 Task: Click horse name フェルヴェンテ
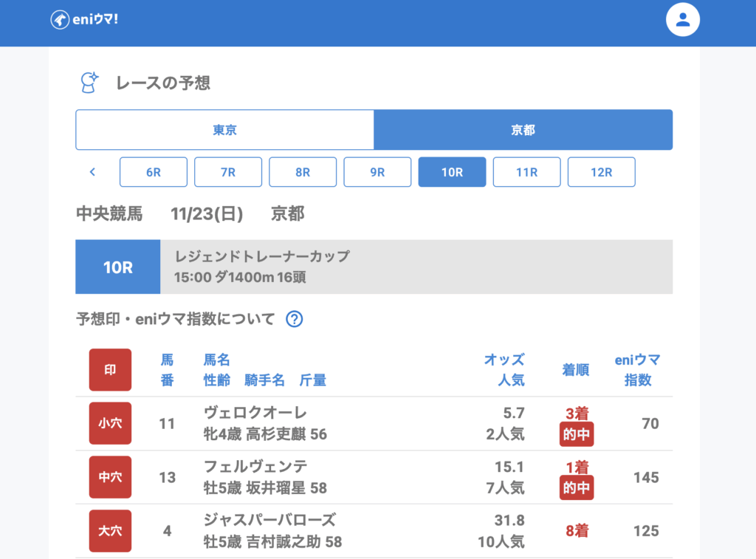pos(255,466)
